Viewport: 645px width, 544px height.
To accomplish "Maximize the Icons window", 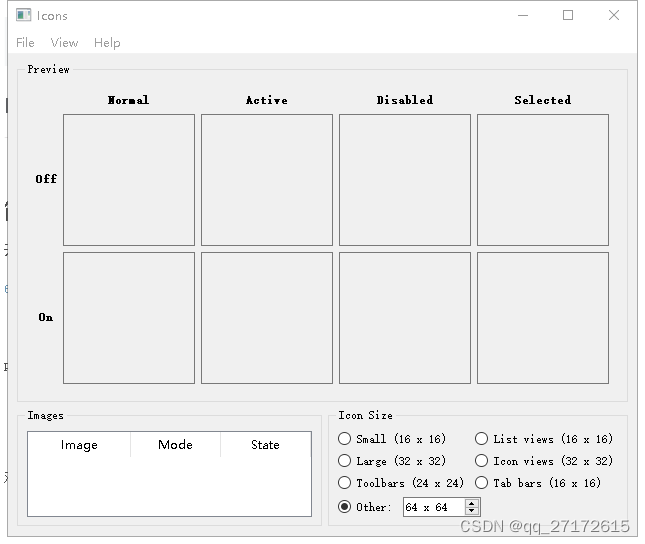I will [x=568, y=16].
